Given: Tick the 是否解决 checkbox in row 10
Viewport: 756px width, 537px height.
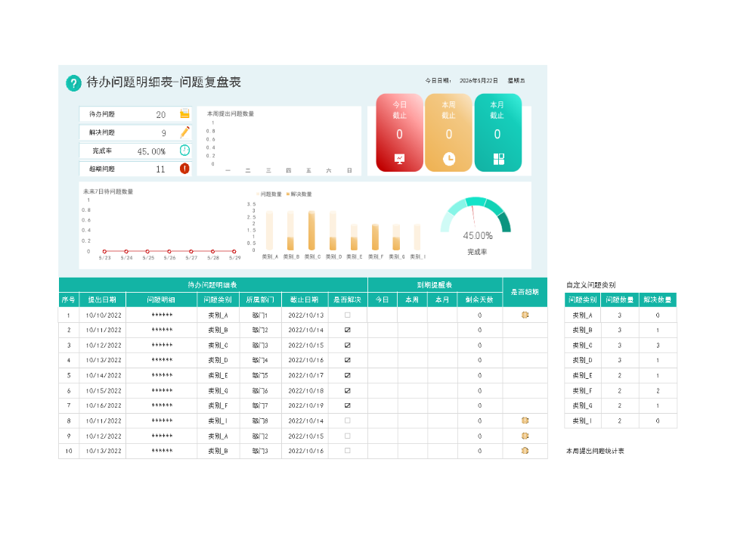Looking at the screenshot, I should 348,451.
